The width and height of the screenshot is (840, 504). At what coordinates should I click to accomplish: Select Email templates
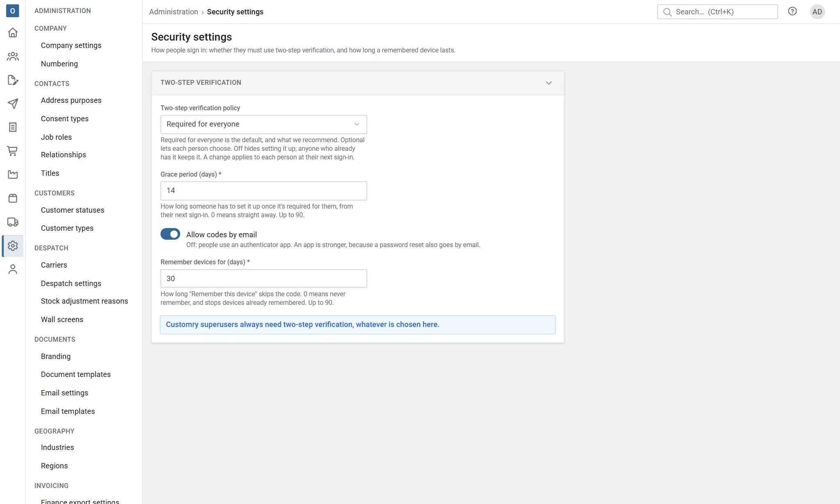click(x=68, y=411)
